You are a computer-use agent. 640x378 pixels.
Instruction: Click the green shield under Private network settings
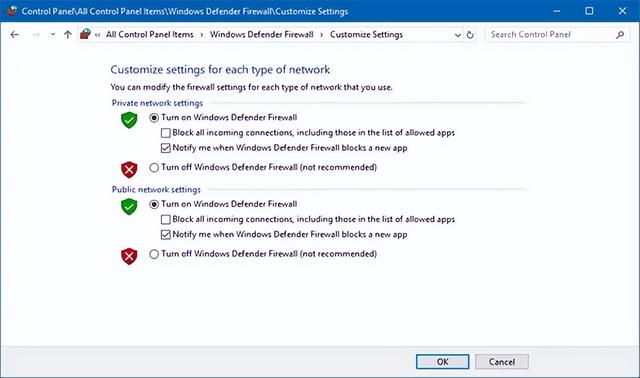129,120
